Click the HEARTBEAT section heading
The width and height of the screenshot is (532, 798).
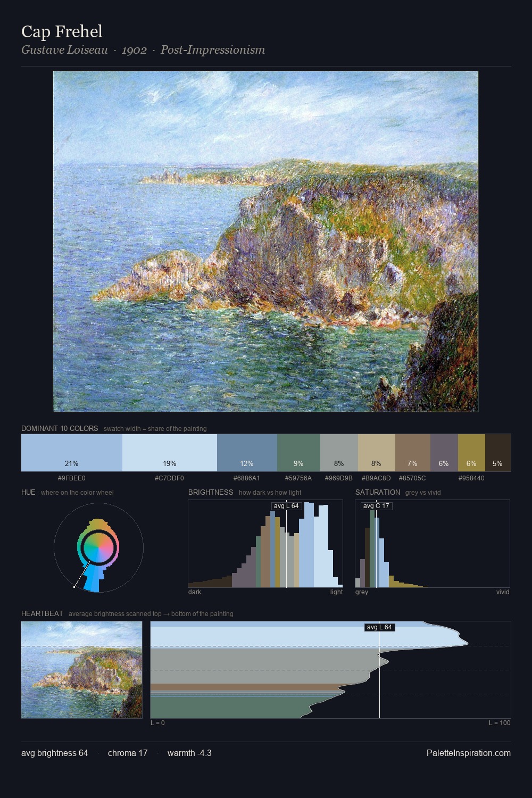[x=42, y=613]
